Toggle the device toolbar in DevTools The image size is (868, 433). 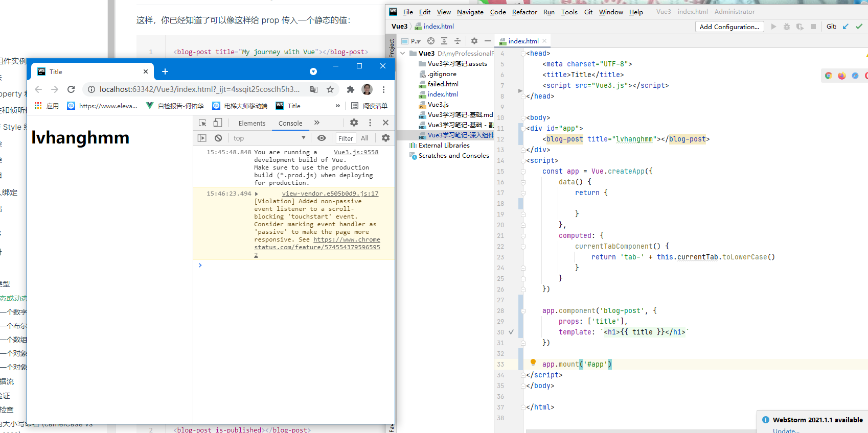tap(217, 123)
